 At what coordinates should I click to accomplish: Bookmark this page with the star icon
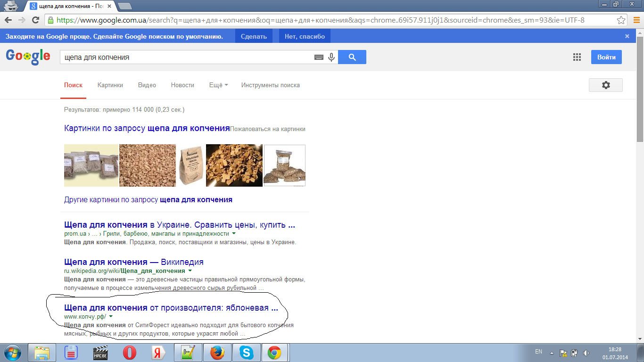(x=621, y=20)
